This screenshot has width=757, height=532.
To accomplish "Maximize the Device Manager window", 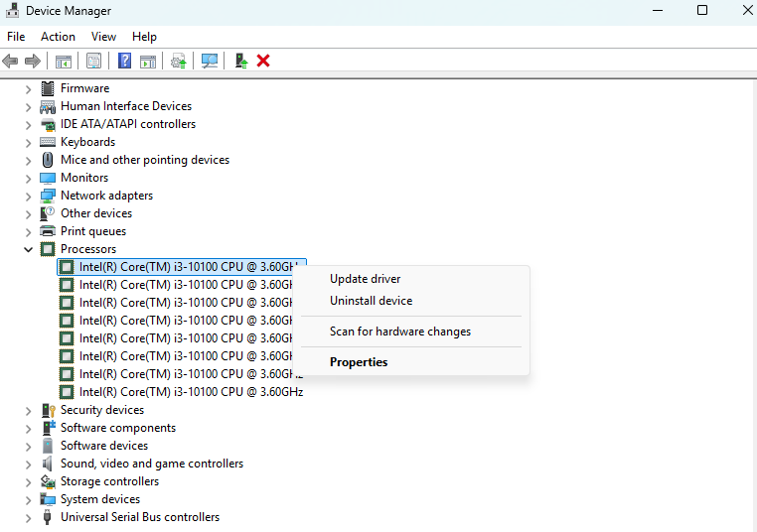I will click(702, 10).
